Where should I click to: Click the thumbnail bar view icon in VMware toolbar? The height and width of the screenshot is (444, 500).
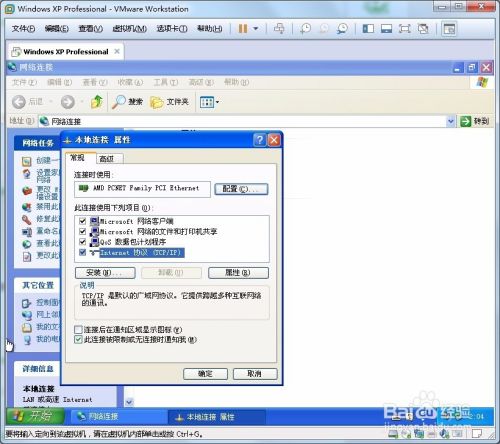[x=386, y=29]
